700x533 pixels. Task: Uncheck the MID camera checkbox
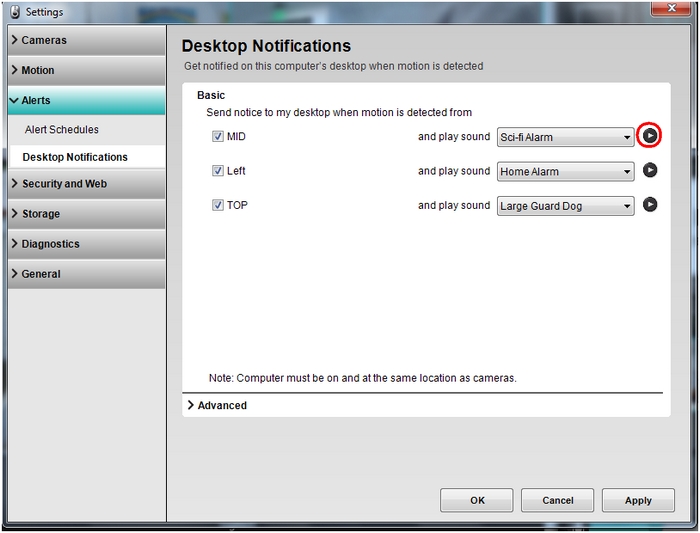[x=217, y=137]
